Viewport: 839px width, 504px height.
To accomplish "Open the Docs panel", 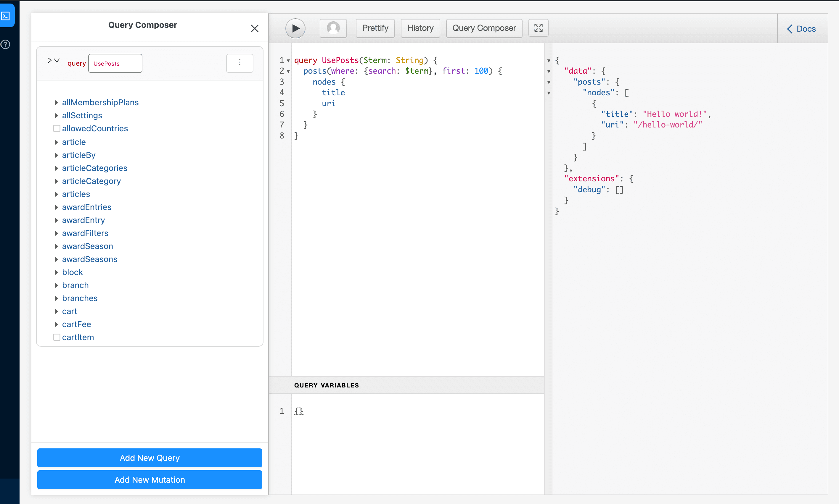I will pos(802,28).
